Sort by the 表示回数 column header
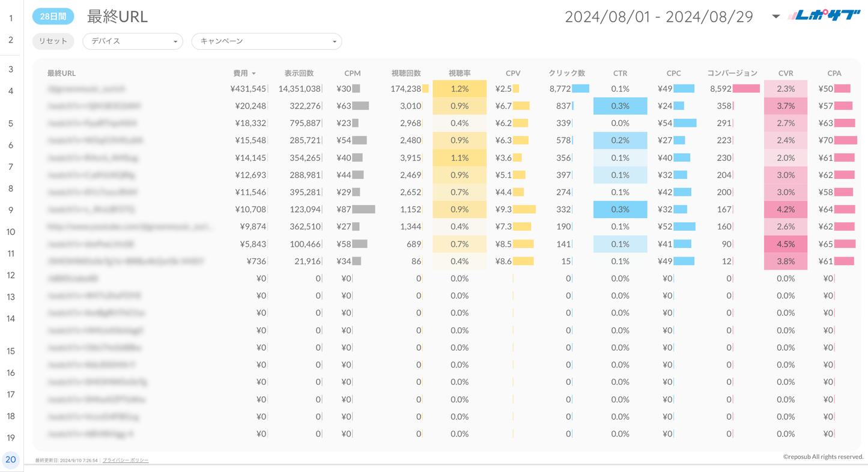 (299, 73)
